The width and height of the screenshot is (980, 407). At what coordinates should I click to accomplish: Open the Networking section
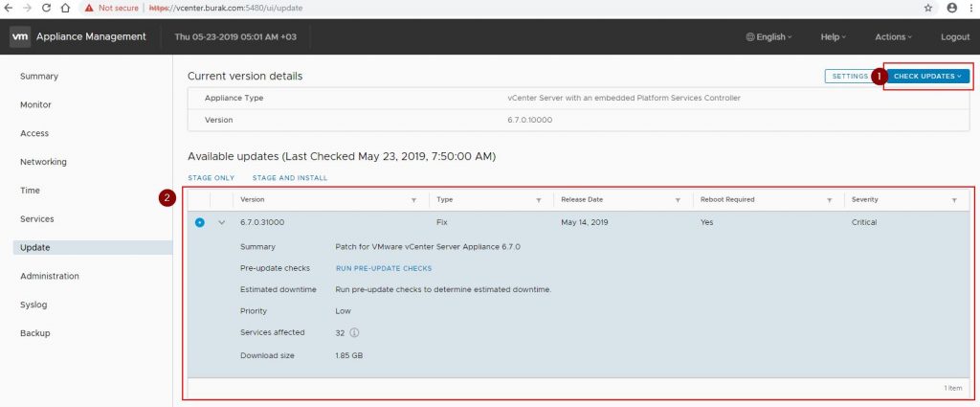coord(43,162)
